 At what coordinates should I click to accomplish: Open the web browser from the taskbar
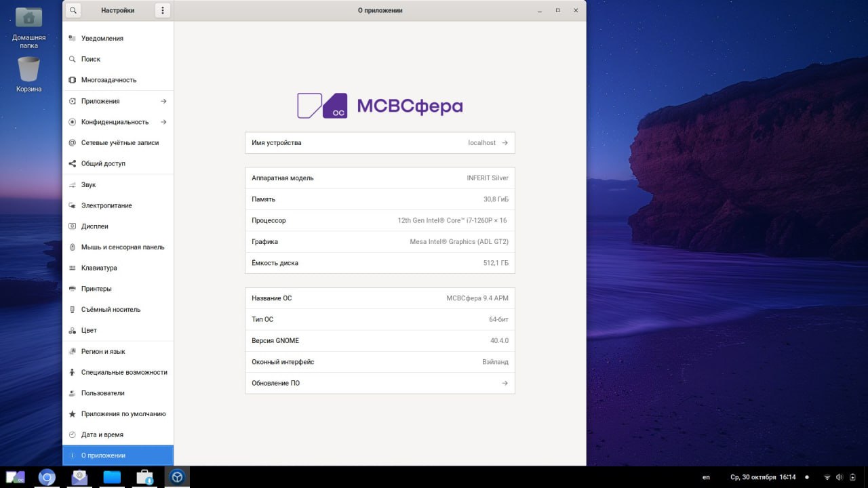(47, 477)
